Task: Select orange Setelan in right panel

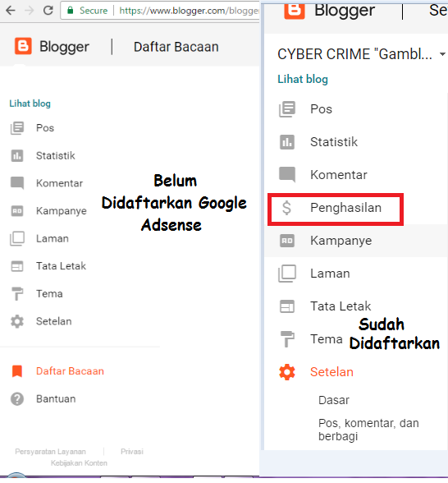Action: click(x=331, y=372)
